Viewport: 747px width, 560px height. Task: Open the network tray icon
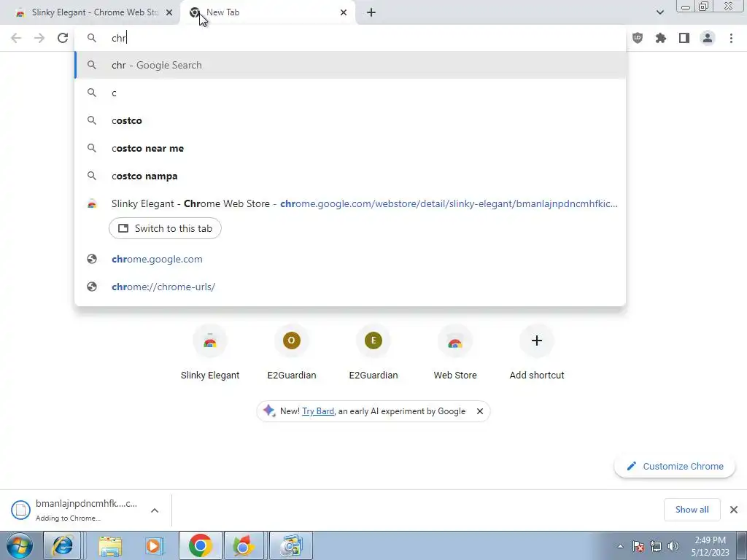(656, 546)
